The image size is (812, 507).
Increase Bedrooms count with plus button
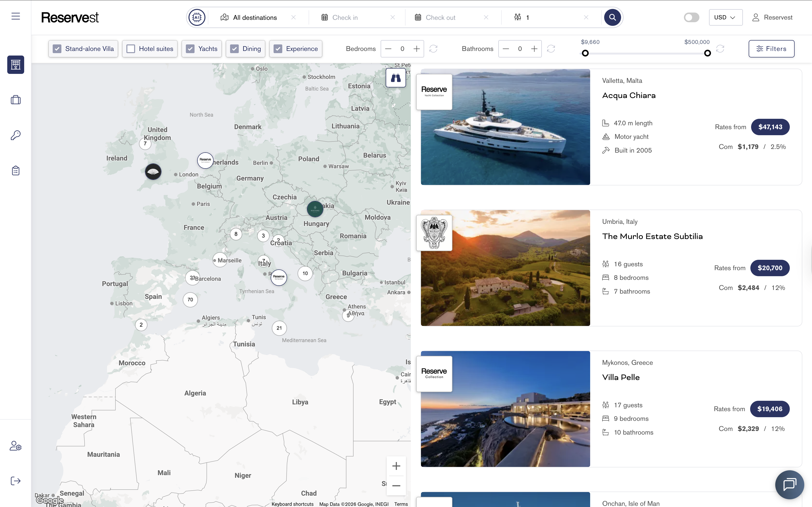pos(416,49)
